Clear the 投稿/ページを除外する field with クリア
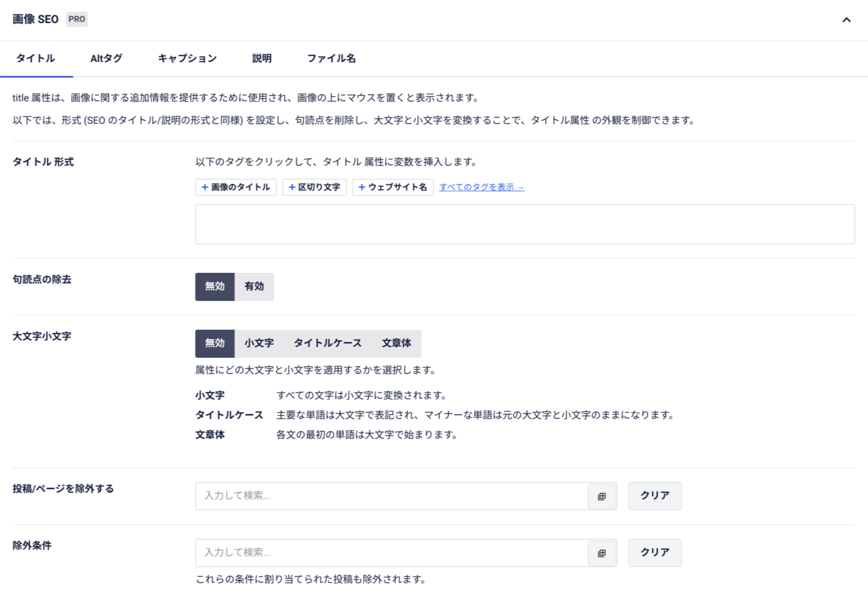This screenshot has height=598, width=868. click(x=655, y=496)
